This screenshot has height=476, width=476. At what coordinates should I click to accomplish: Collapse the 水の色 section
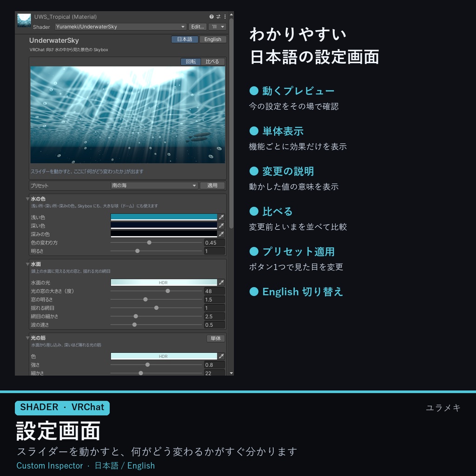(x=27, y=199)
